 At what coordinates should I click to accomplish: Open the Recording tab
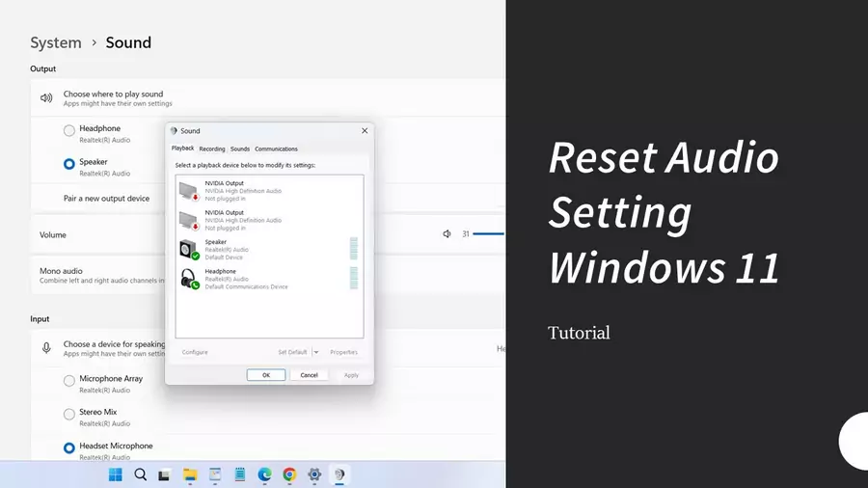(212, 149)
